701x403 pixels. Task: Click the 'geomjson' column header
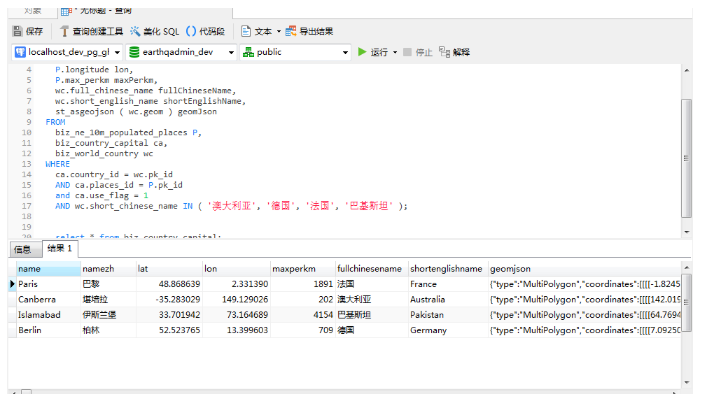coord(584,269)
